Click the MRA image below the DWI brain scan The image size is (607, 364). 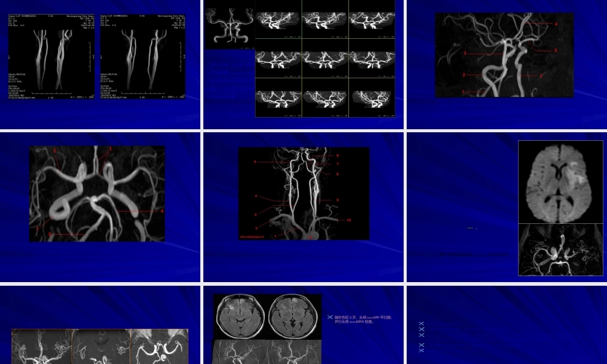(560, 250)
